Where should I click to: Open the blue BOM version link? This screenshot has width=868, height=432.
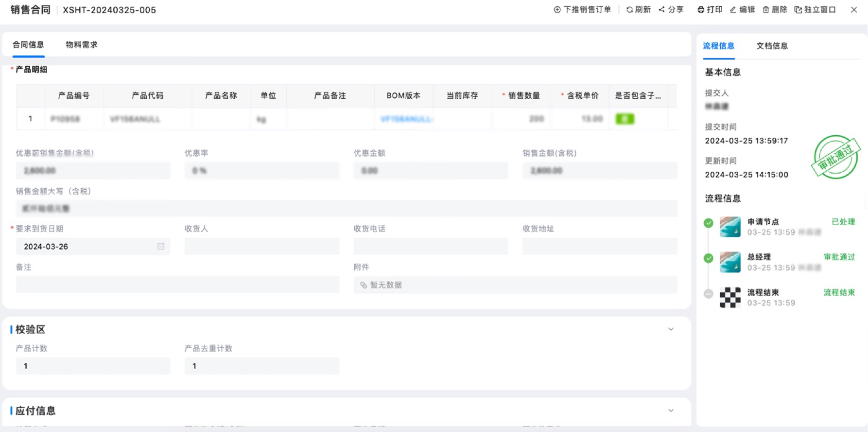point(406,119)
